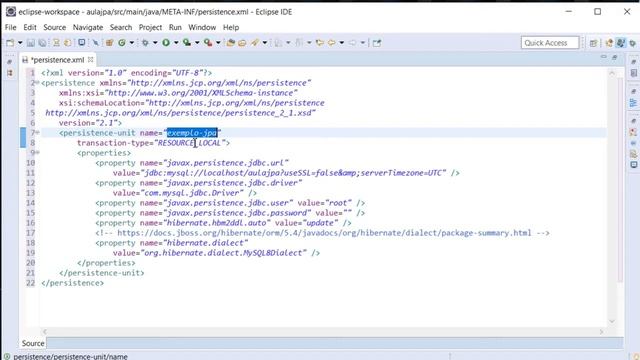Click horizontal scrollbar right arrow
The image size is (640, 360).
coord(601,332)
